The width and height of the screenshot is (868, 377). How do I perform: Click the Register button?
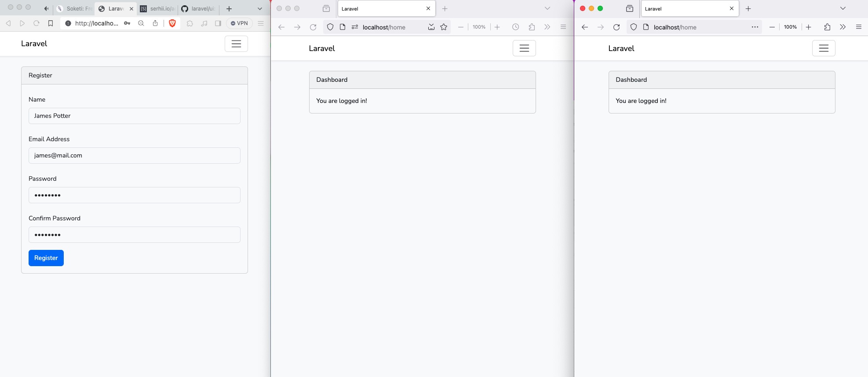tap(46, 258)
